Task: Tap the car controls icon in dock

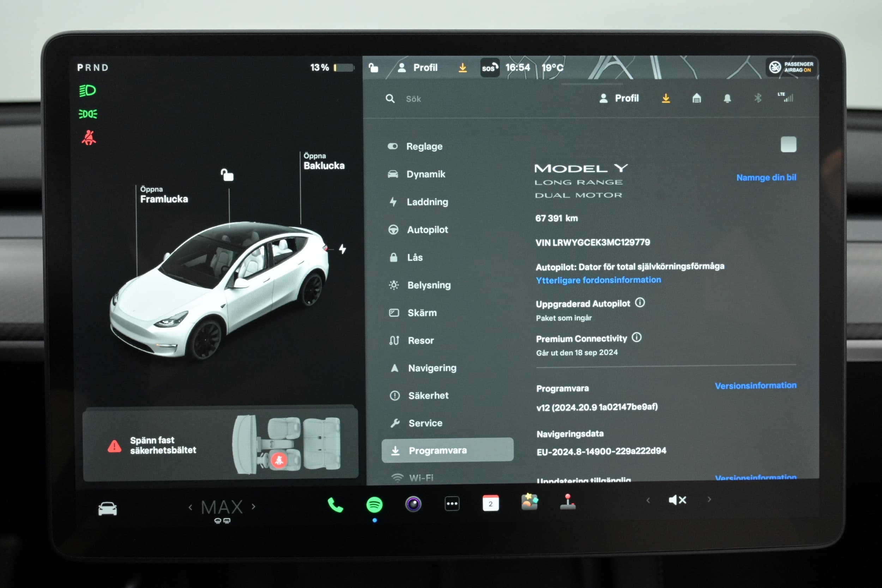Action: 108,509
